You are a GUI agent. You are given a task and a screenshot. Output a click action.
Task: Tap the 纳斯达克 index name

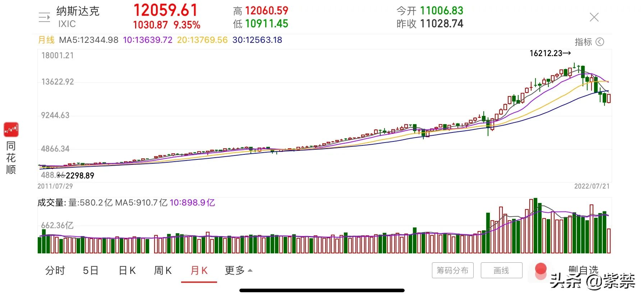[78, 11]
